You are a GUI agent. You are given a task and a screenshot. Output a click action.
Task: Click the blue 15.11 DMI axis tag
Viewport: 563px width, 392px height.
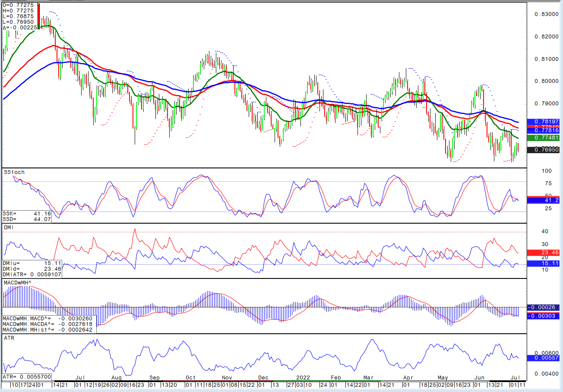tap(544, 263)
